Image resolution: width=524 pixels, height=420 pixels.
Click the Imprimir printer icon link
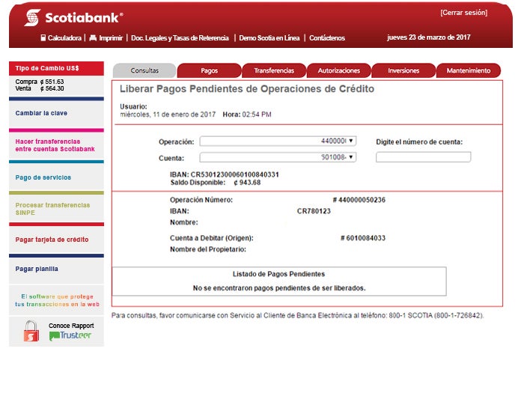pos(93,37)
